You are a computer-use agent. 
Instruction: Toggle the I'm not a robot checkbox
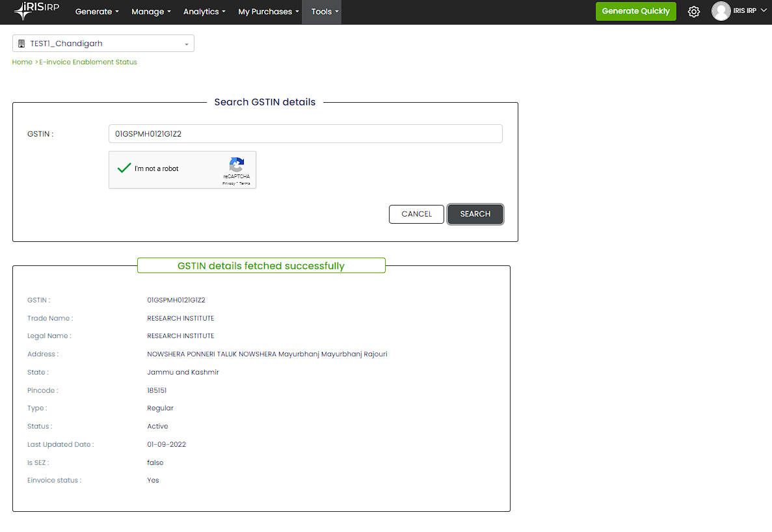[x=124, y=168]
